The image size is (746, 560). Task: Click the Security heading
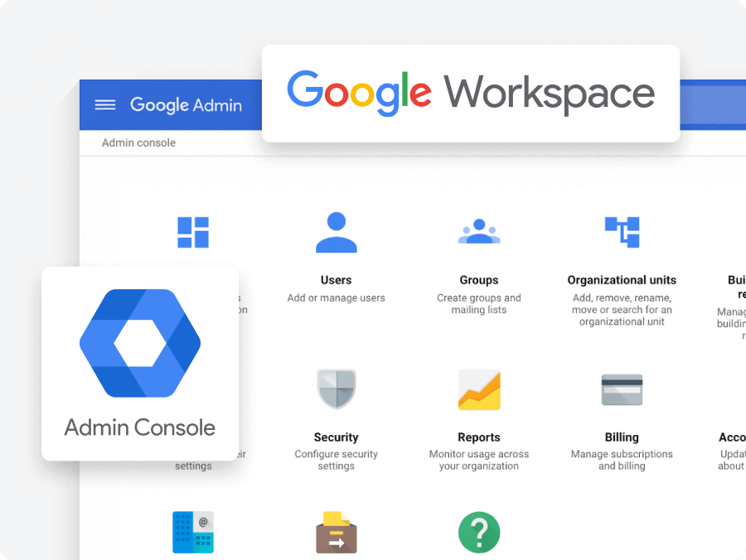(336, 437)
